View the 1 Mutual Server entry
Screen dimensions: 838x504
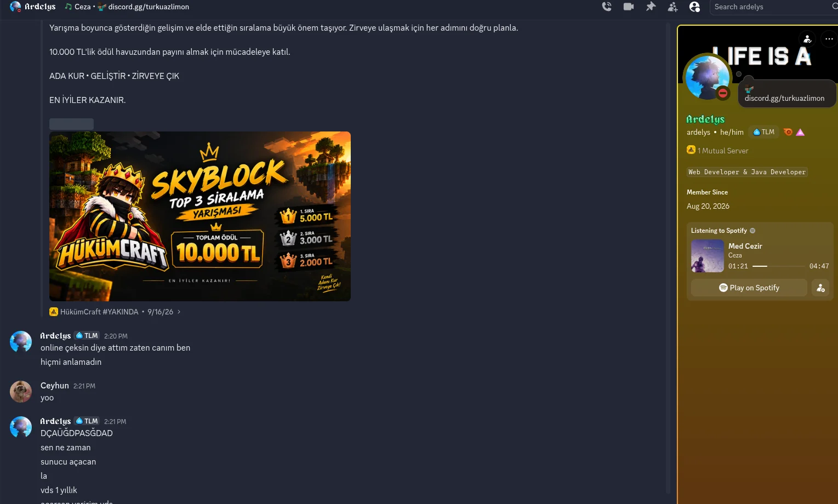pos(717,151)
